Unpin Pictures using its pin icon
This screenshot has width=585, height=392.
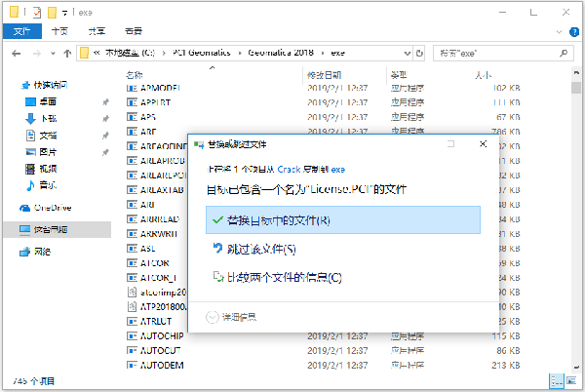(106, 152)
